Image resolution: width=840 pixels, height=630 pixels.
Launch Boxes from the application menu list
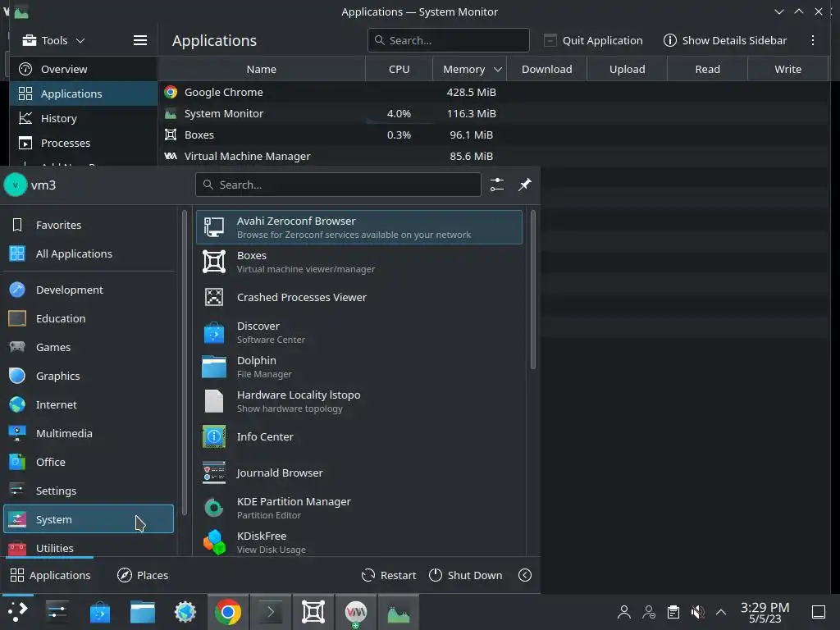(x=359, y=262)
